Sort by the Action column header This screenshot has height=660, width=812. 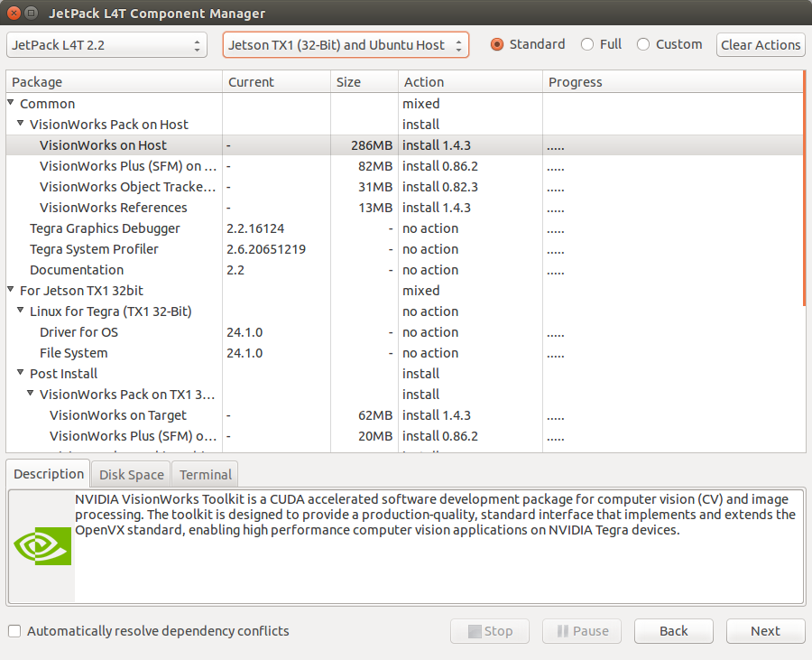(470, 82)
